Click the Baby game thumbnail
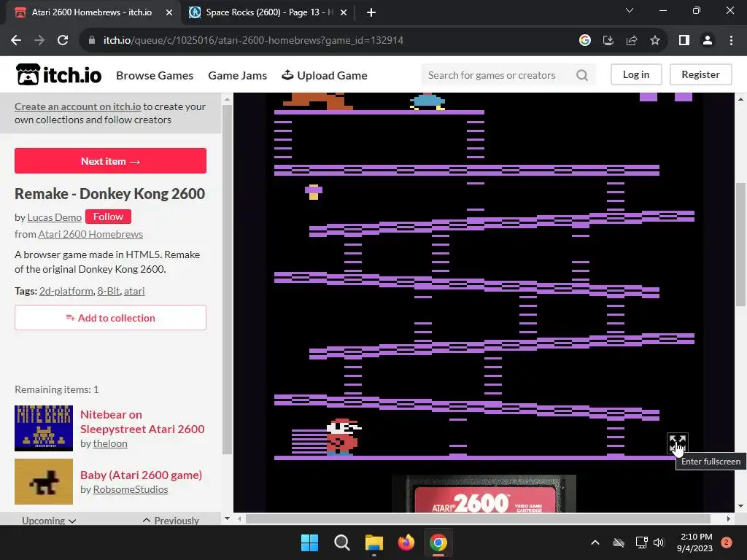The image size is (747, 560). coord(44,481)
